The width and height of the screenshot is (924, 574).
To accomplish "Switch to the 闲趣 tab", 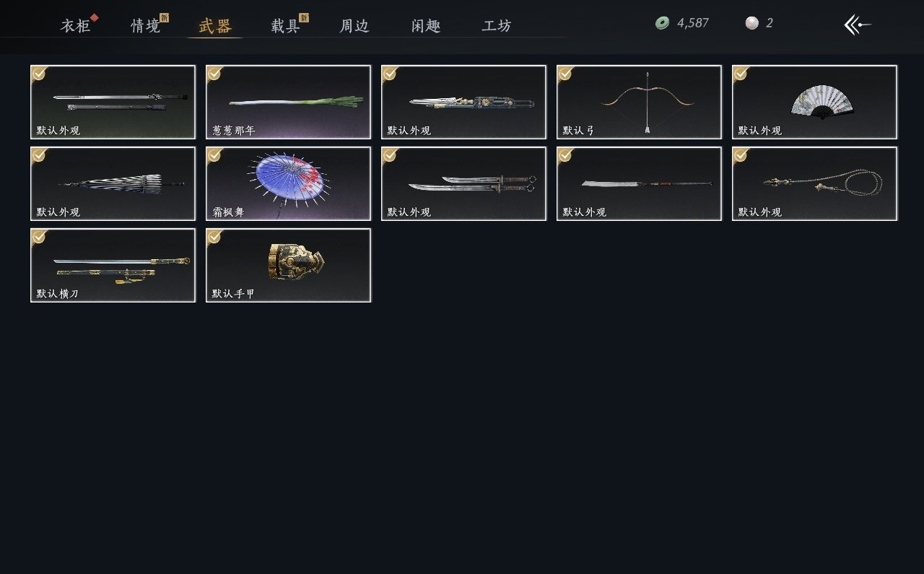I will pos(426,27).
